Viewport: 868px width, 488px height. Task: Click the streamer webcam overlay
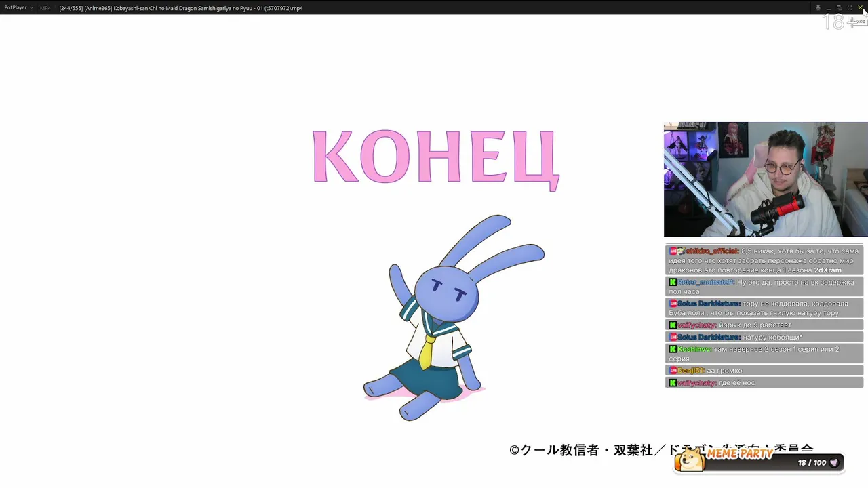point(766,180)
